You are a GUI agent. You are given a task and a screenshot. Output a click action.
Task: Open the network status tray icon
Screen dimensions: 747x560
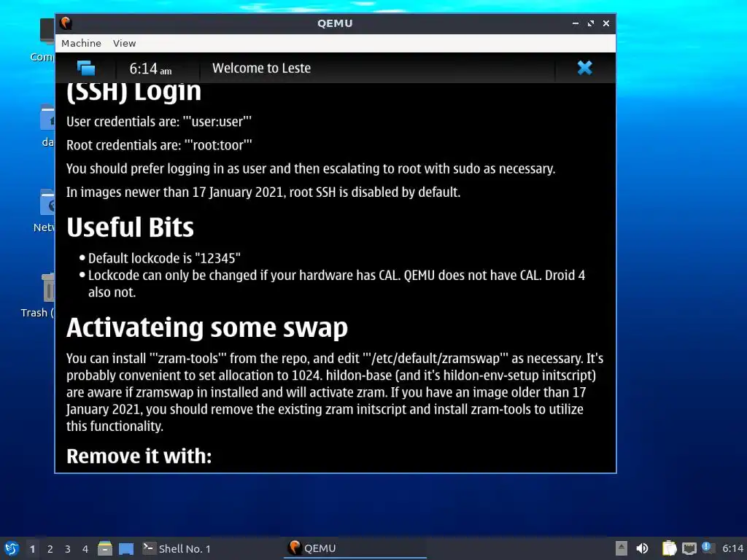(689, 548)
